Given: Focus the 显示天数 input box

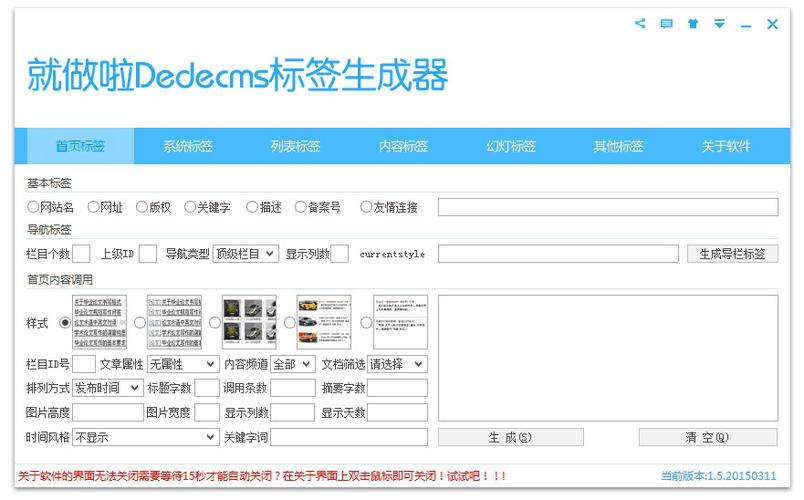Looking at the screenshot, I should (397, 412).
